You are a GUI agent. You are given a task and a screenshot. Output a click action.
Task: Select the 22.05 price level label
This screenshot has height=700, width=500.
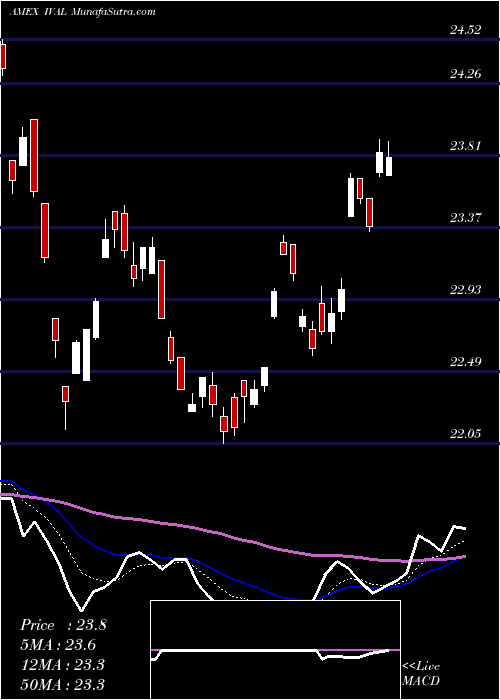466,433
